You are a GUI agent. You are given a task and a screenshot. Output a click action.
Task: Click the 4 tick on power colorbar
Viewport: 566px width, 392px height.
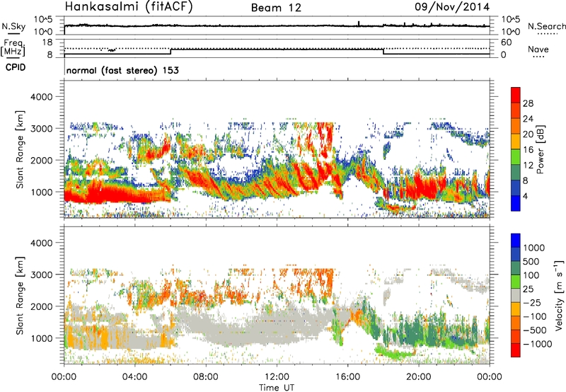(x=525, y=196)
